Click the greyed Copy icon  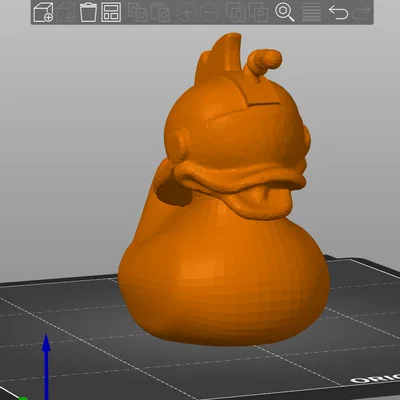pyautogui.click(x=138, y=12)
